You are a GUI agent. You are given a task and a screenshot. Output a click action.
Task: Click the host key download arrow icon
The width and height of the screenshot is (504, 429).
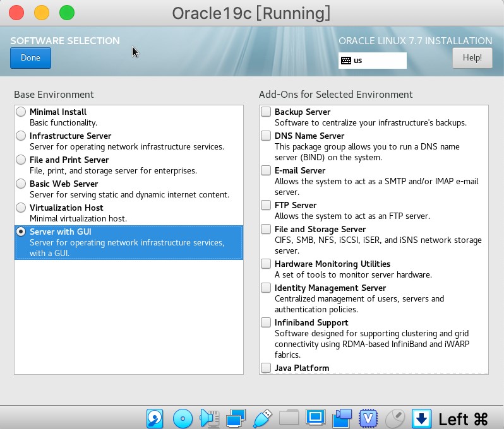421,418
